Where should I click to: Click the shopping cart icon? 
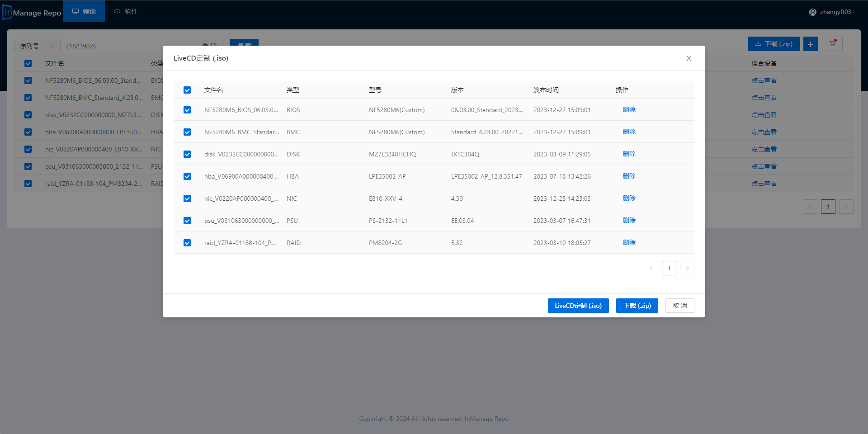[832, 44]
